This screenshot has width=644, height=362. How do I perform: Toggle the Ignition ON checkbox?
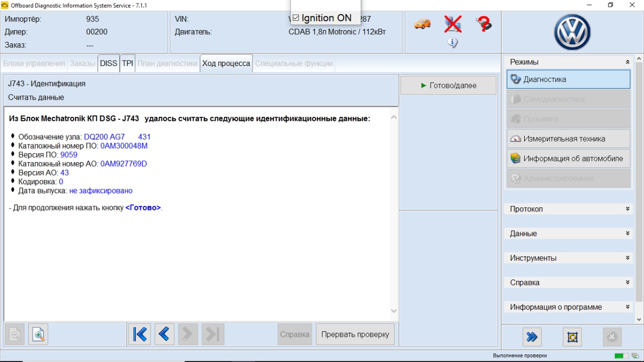pos(296,18)
